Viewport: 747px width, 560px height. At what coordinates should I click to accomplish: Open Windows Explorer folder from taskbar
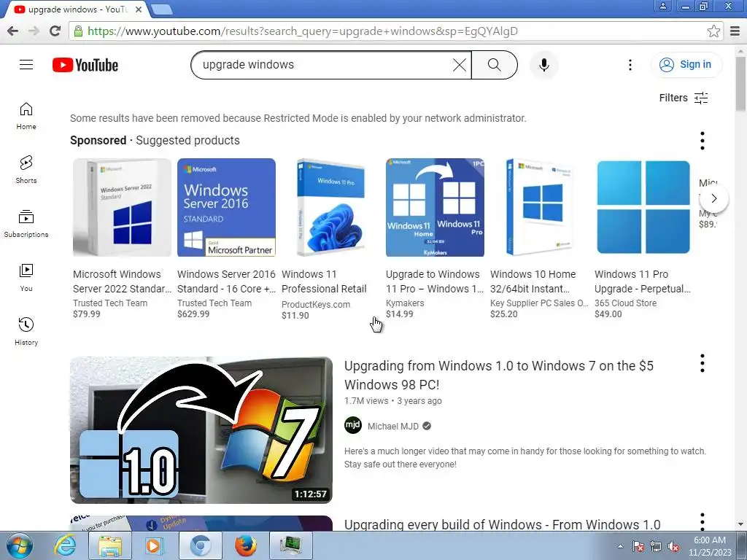[x=109, y=545]
